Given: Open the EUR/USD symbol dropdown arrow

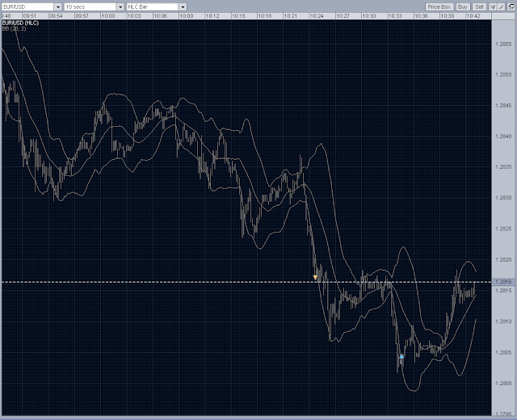Looking at the screenshot, I should (x=57, y=6).
